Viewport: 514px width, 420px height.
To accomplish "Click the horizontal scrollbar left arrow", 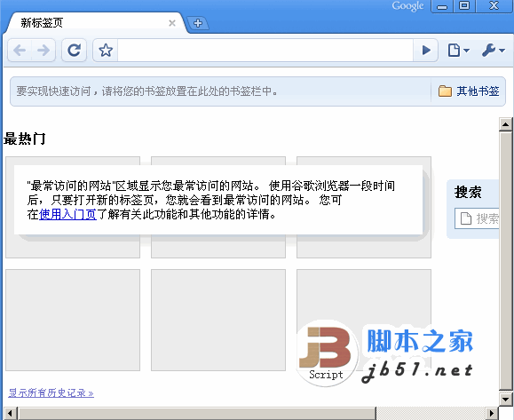I will pos(10,413).
